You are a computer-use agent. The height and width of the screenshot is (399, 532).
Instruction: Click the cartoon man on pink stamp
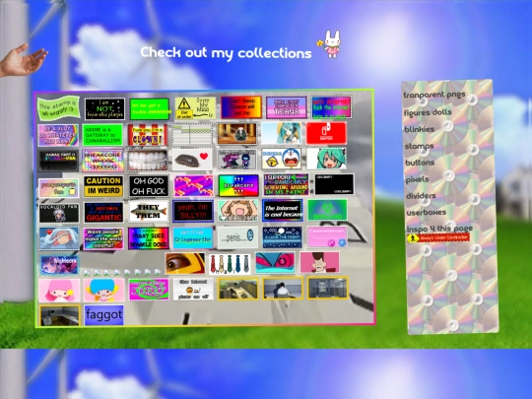click(319, 262)
